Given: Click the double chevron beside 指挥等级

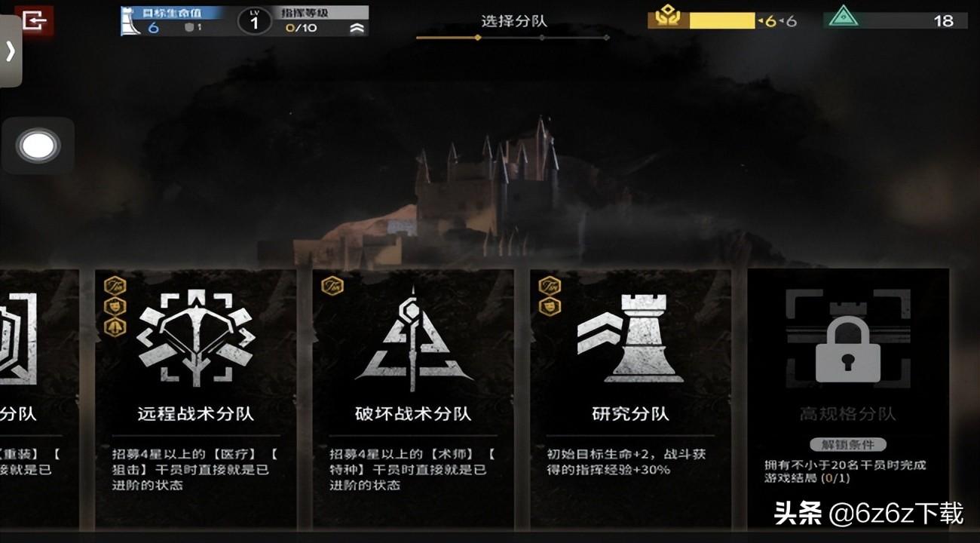Looking at the screenshot, I should pos(357,28).
